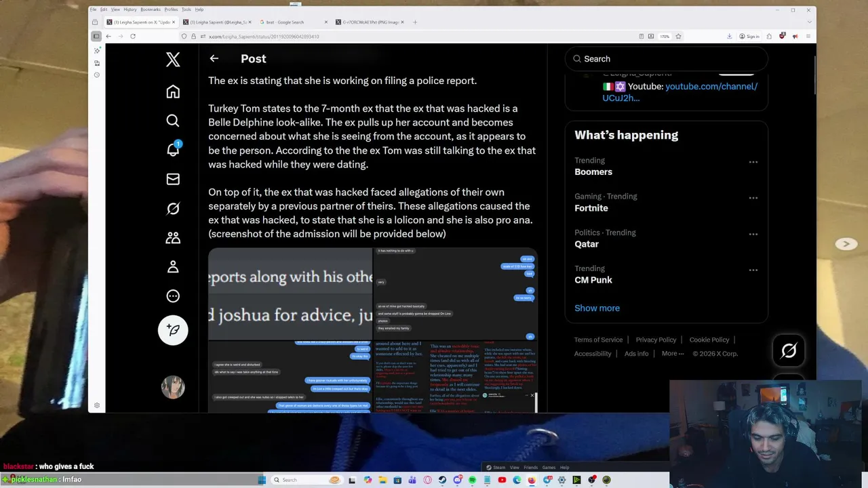Go to Home in X sidebar
868x488 pixels.
coord(173,91)
